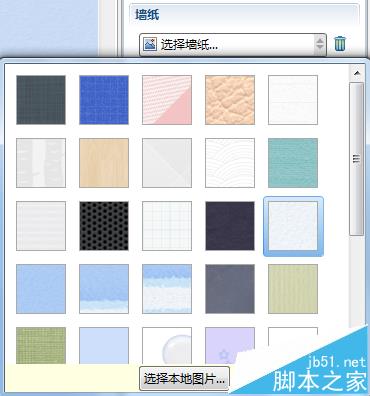Select the dark gray grid texture wallpaper
This screenshot has width=370, height=396.
point(41,100)
